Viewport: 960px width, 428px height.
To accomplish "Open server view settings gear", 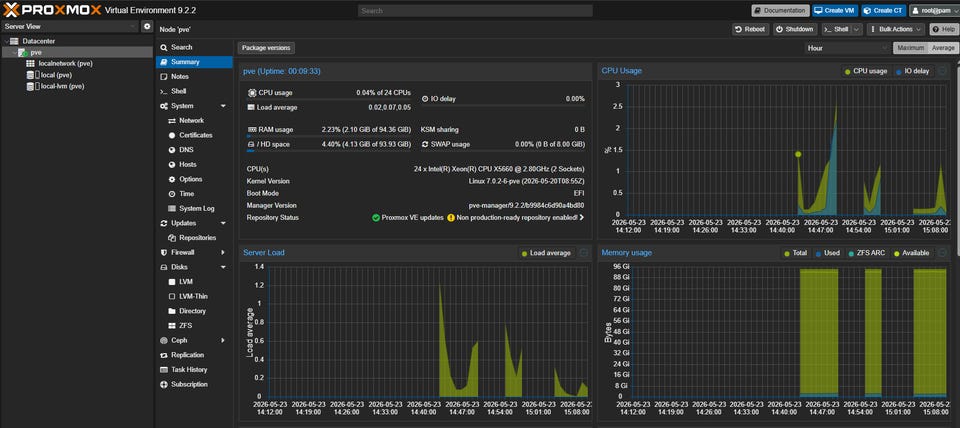I will 146,26.
